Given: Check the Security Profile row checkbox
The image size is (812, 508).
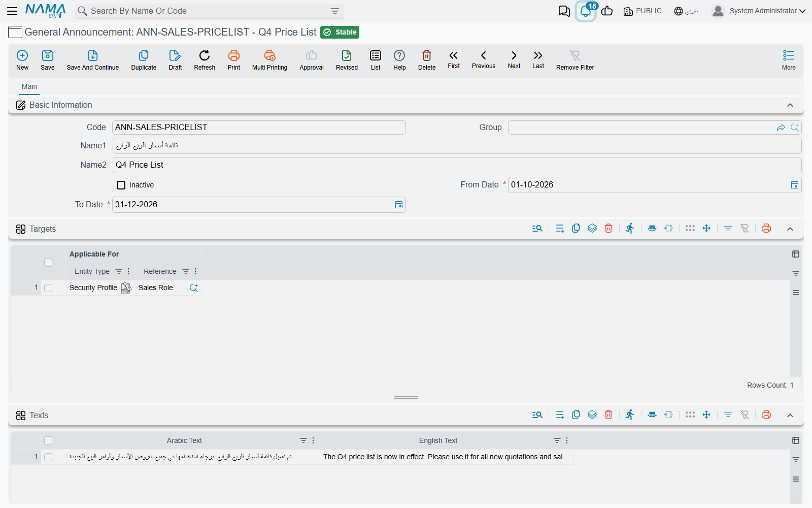Looking at the screenshot, I should [x=48, y=288].
